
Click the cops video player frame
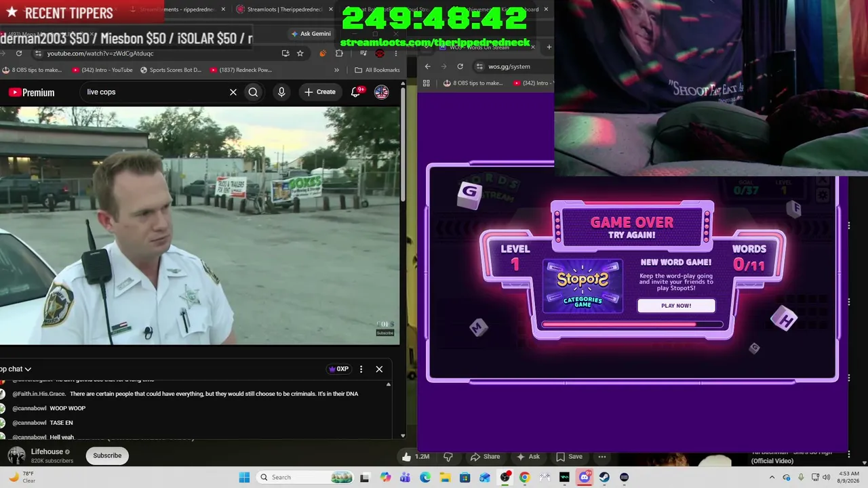[x=199, y=225]
